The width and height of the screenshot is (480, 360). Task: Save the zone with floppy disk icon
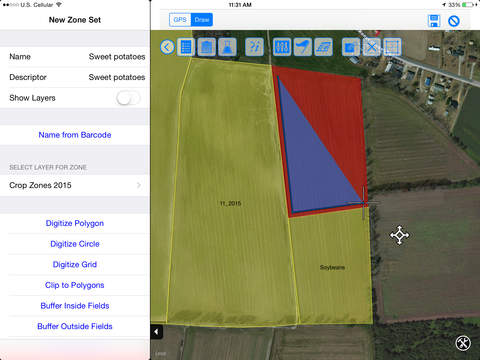pyautogui.click(x=434, y=21)
